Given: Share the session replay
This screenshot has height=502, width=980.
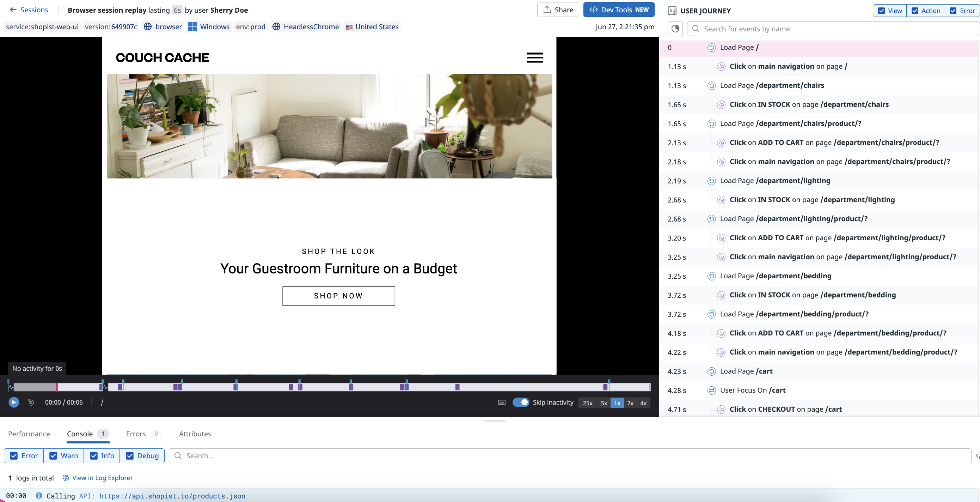Looking at the screenshot, I should point(558,10).
